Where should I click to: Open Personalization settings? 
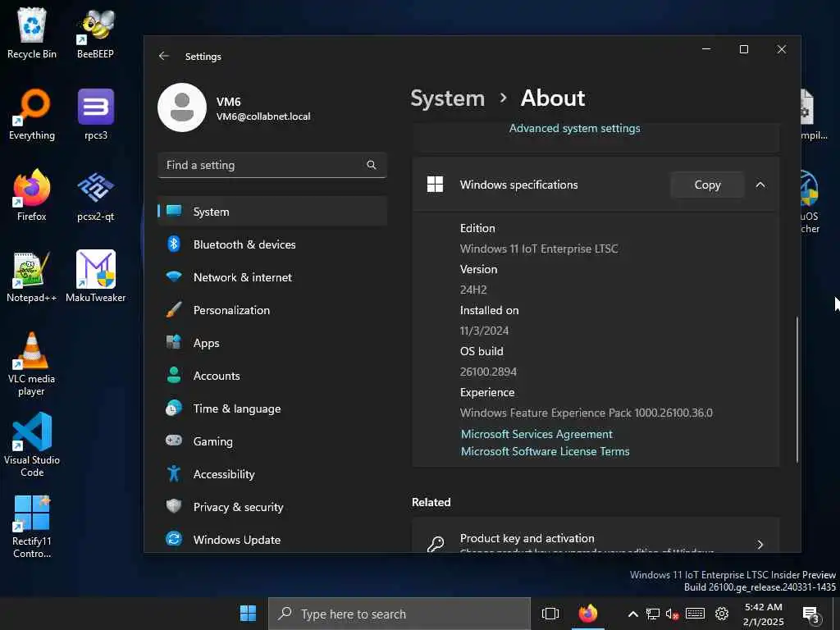coord(272,310)
